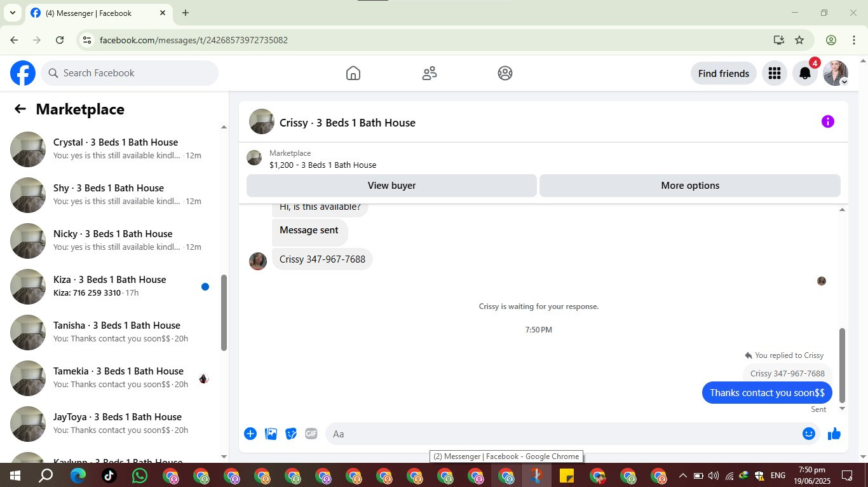Open the Facebook menu grid icon

pos(774,73)
